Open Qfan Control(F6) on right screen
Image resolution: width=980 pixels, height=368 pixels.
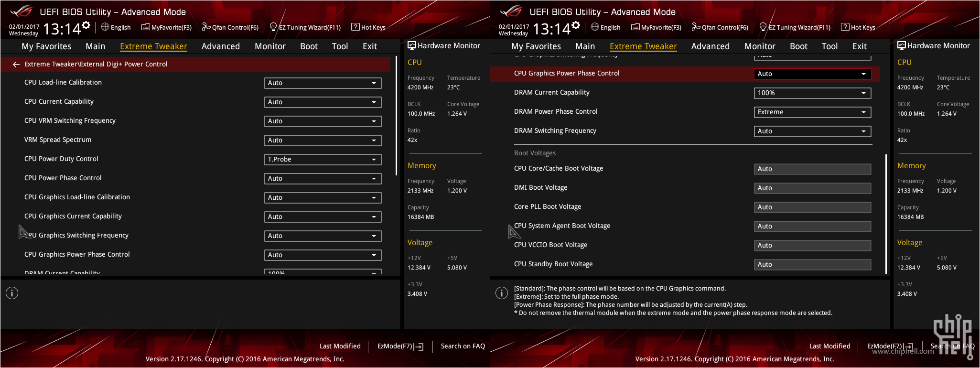720,27
